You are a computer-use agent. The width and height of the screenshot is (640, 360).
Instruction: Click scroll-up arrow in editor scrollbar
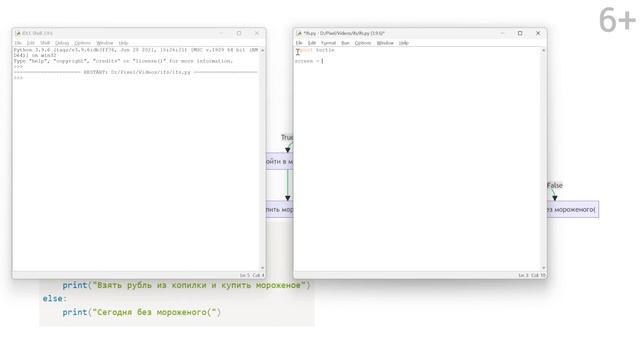pos(543,50)
